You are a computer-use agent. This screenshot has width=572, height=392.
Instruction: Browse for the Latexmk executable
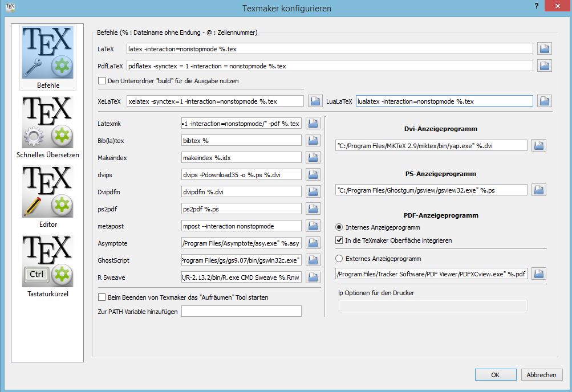[313, 124]
